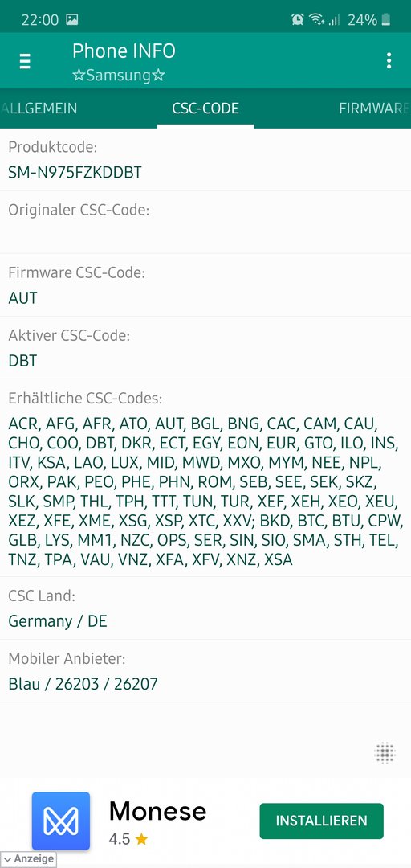The image size is (411, 868).
Task: Tap the dotted grid floating icon
Action: (385, 752)
